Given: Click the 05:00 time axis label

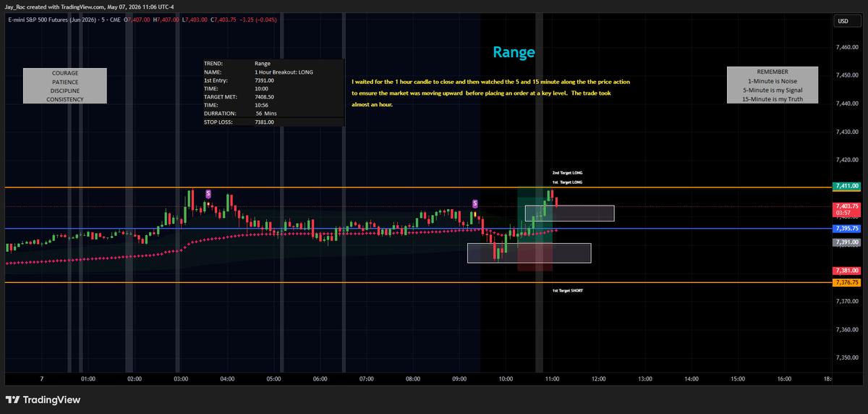Looking at the screenshot, I should click(273, 379).
